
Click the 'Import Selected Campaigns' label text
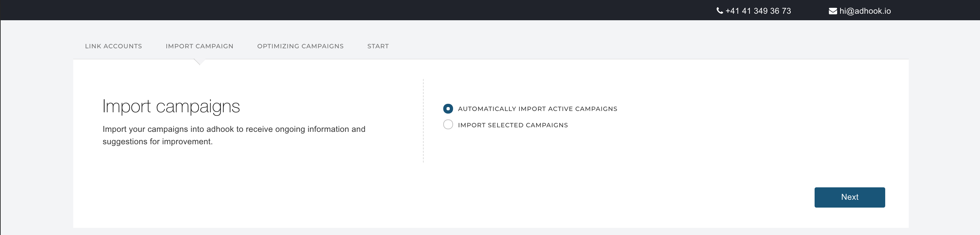[513, 125]
